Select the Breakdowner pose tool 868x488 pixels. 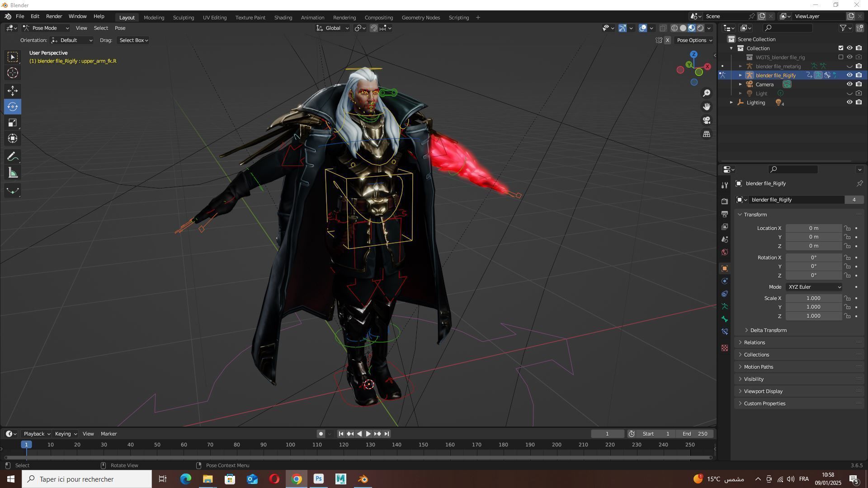(x=13, y=191)
